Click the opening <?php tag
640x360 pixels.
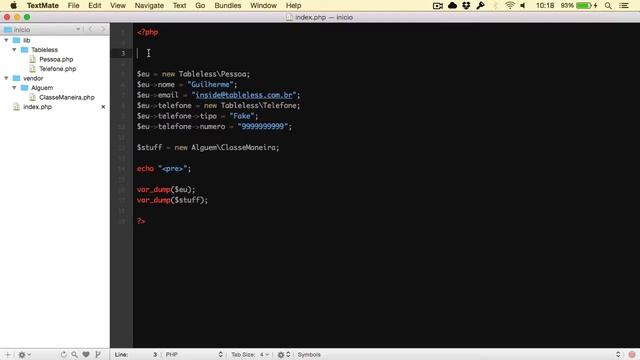click(x=148, y=32)
